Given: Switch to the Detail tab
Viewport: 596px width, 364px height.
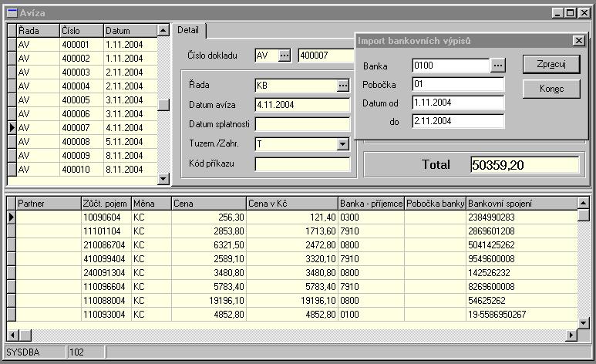Looking at the screenshot, I should tap(188, 30).
